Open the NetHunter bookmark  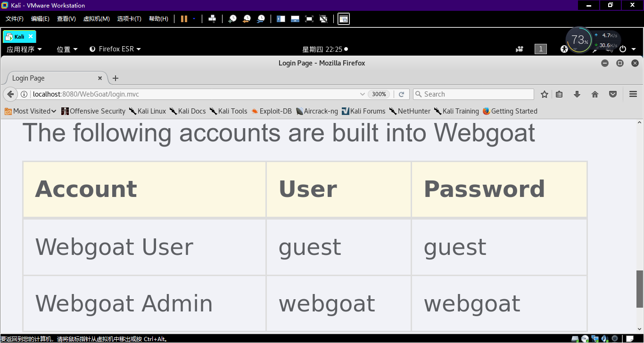pyautogui.click(x=410, y=111)
